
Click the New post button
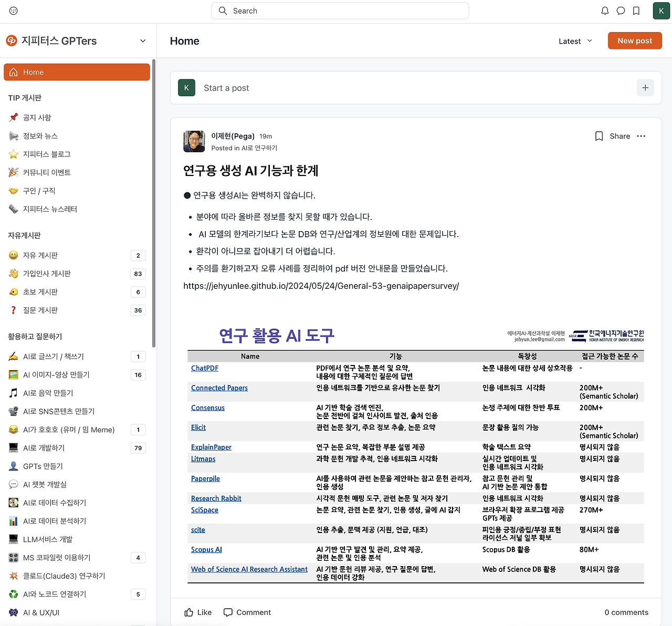click(x=635, y=40)
